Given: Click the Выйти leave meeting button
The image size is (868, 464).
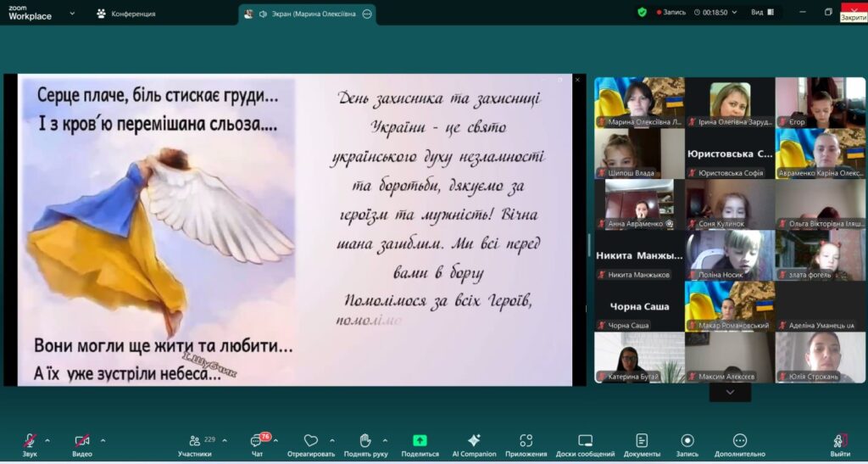Looking at the screenshot, I should click(840, 441).
